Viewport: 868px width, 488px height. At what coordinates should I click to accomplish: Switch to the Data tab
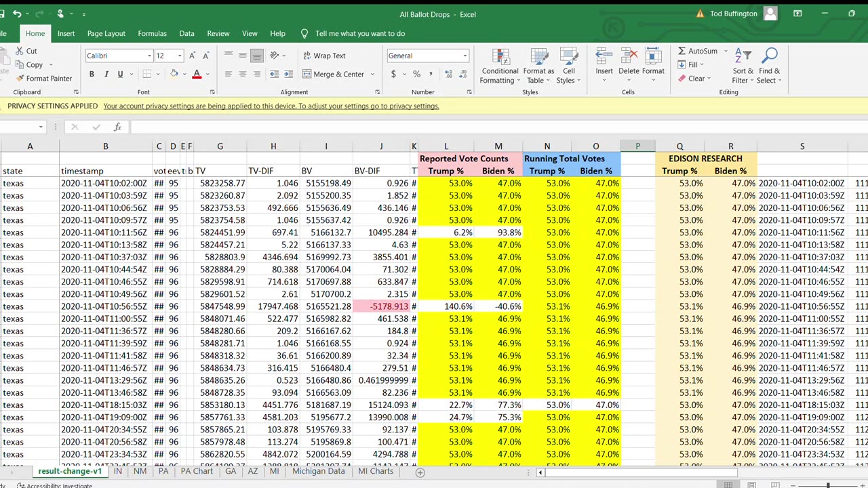pyautogui.click(x=186, y=33)
